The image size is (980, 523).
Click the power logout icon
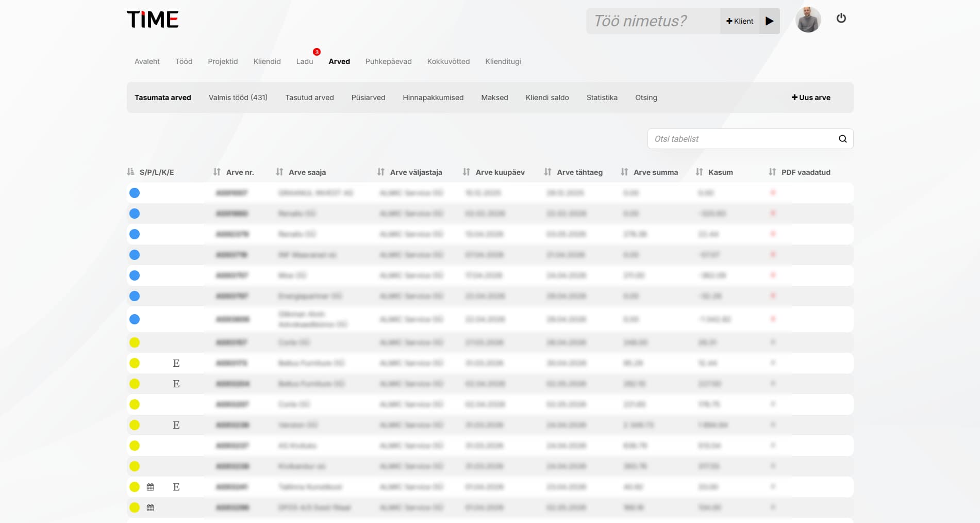click(x=841, y=19)
